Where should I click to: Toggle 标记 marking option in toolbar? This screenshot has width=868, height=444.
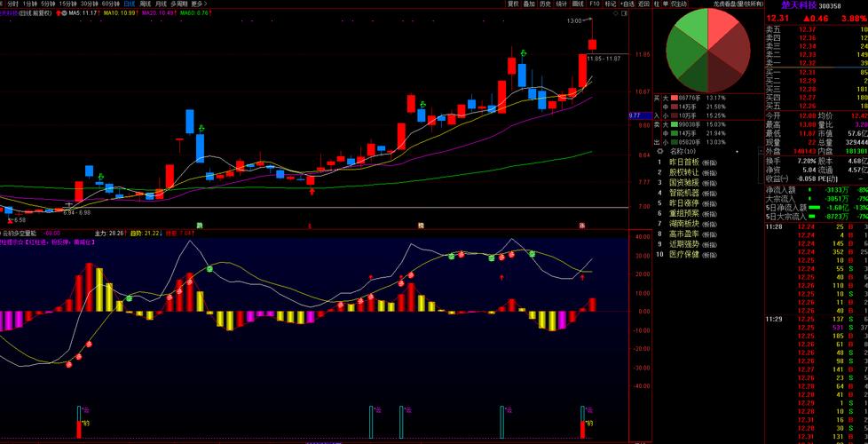[x=611, y=4]
